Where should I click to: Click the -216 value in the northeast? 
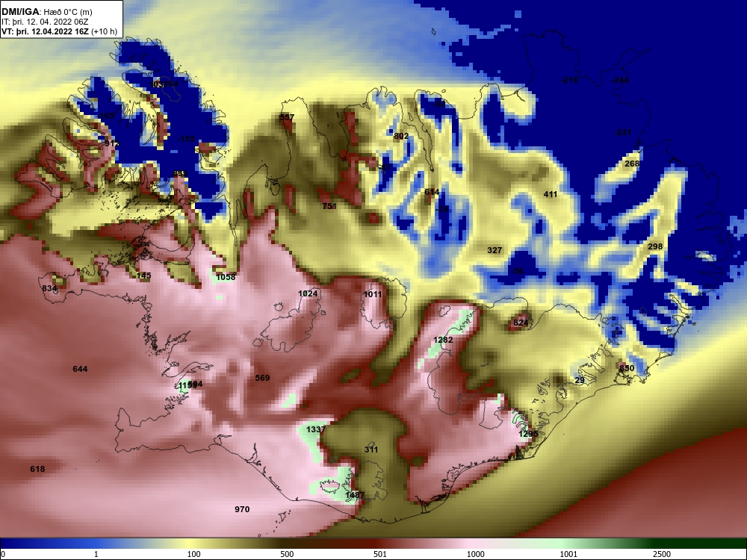pyautogui.click(x=569, y=80)
